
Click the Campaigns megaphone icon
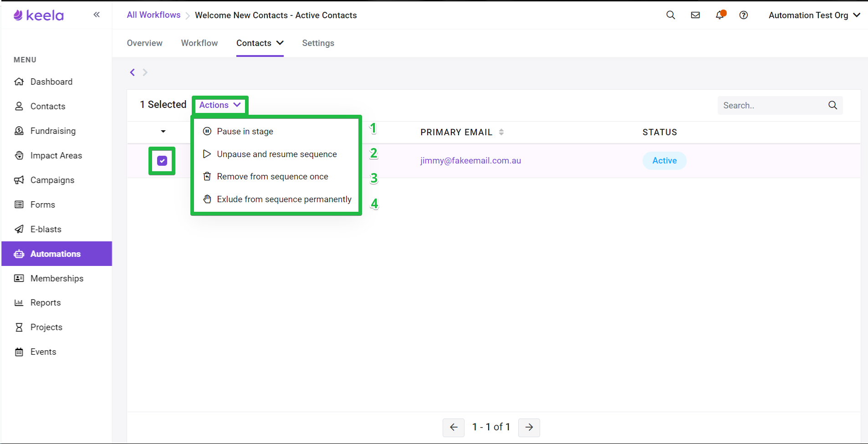click(x=19, y=180)
